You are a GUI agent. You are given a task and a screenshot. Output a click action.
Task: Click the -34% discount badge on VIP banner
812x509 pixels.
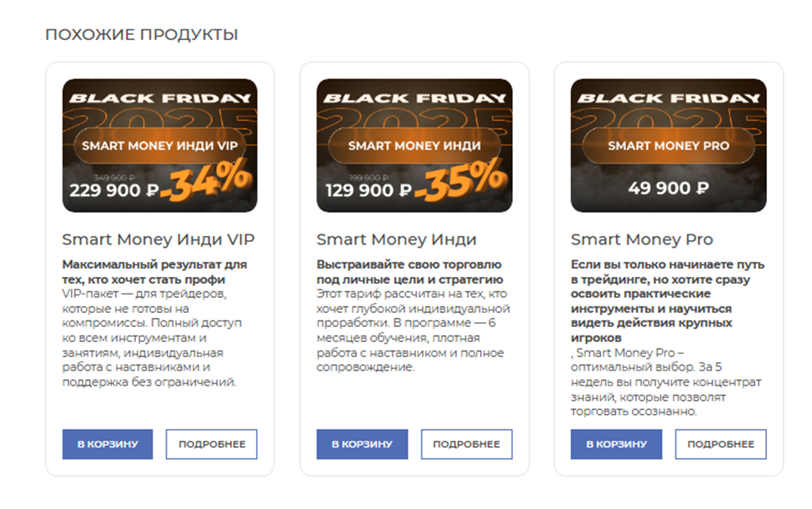(x=206, y=183)
